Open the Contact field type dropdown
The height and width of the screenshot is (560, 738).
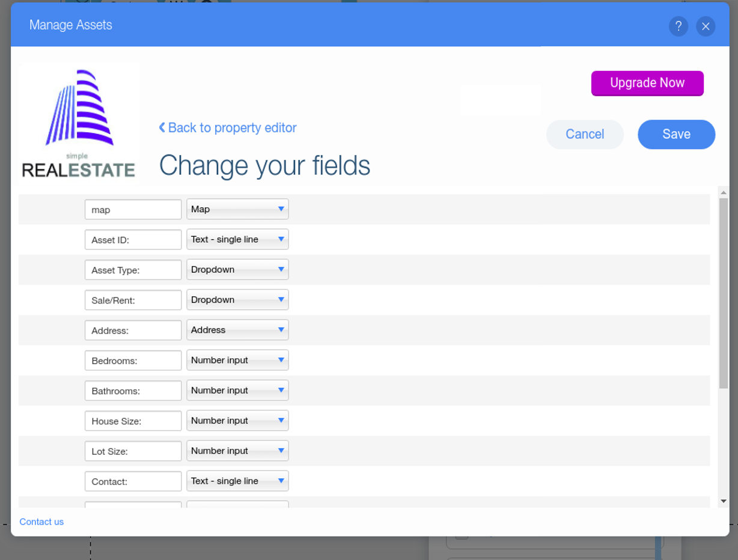(237, 481)
